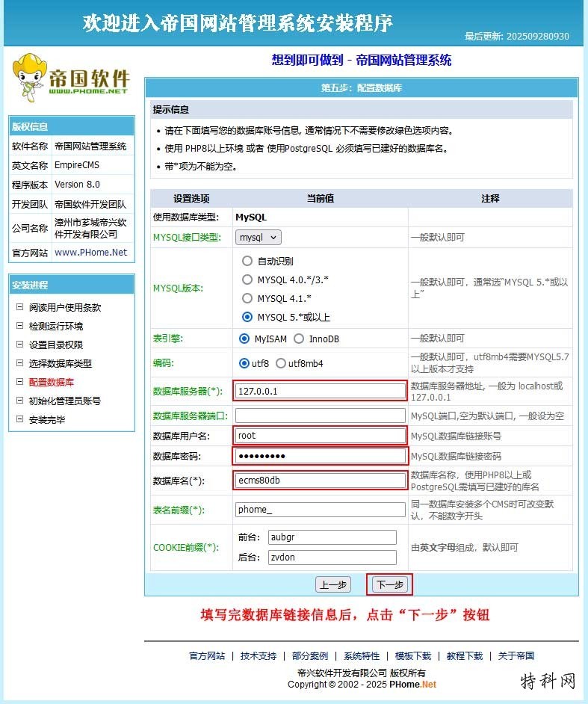Click the box icon beside 初始化管理员账号

coord(19,401)
